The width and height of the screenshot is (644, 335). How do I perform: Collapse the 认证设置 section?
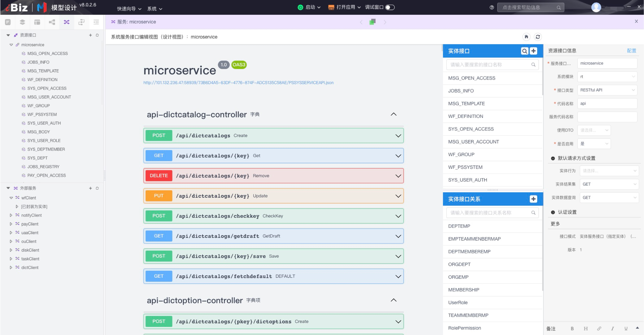(553, 212)
